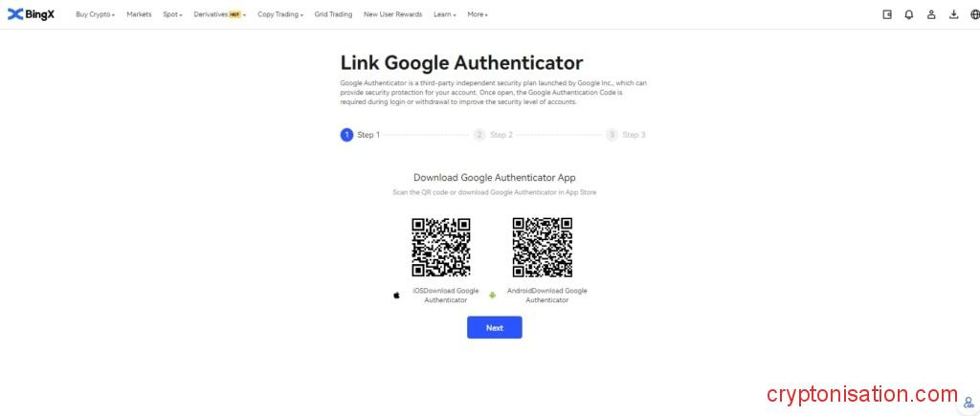
Task: Open the notifications bell
Action: (x=909, y=14)
